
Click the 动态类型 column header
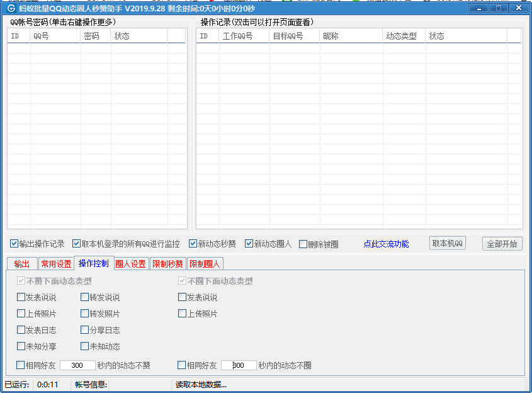(x=404, y=36)
